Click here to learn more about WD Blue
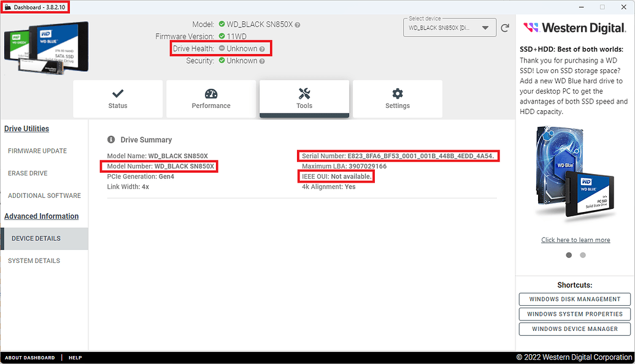 coord(575,240)
